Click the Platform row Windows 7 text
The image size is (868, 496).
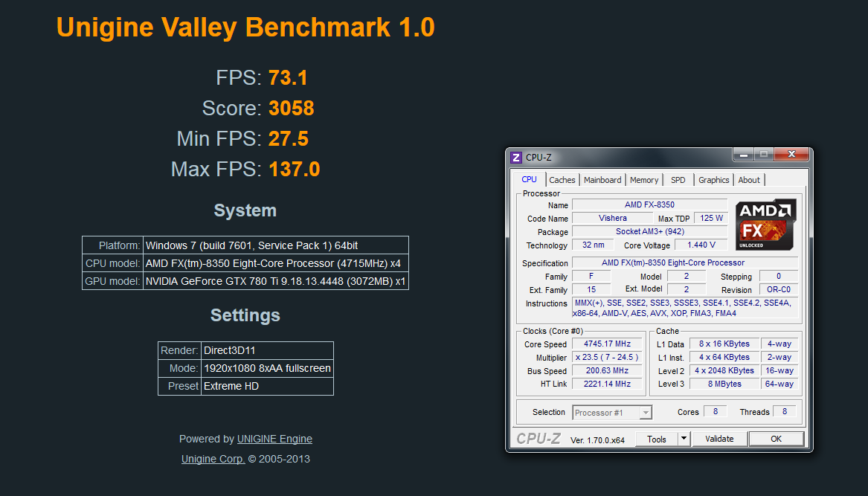[252, 245]
